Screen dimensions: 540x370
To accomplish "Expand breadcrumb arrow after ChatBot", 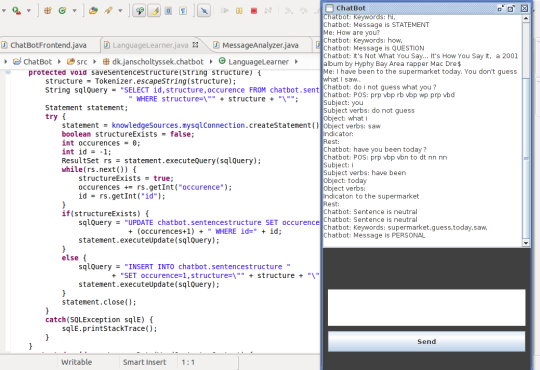I will (x=59, y=62).
